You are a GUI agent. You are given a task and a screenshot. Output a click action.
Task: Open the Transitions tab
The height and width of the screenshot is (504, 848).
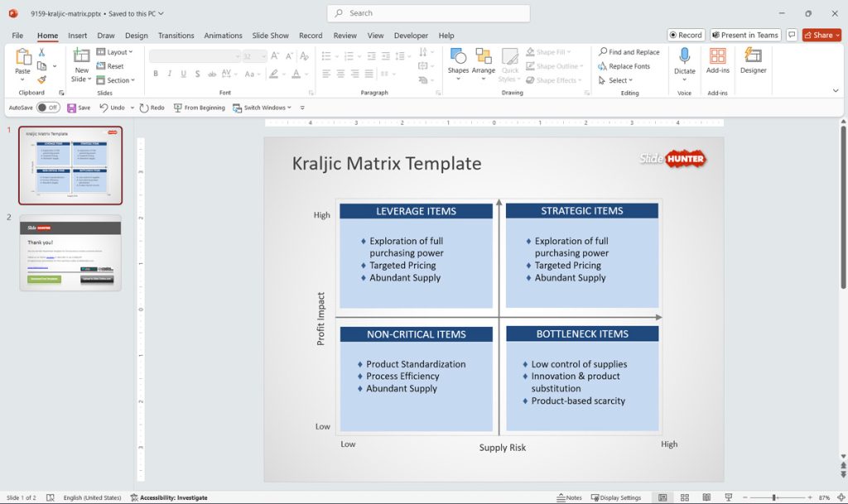pos(176,35)
